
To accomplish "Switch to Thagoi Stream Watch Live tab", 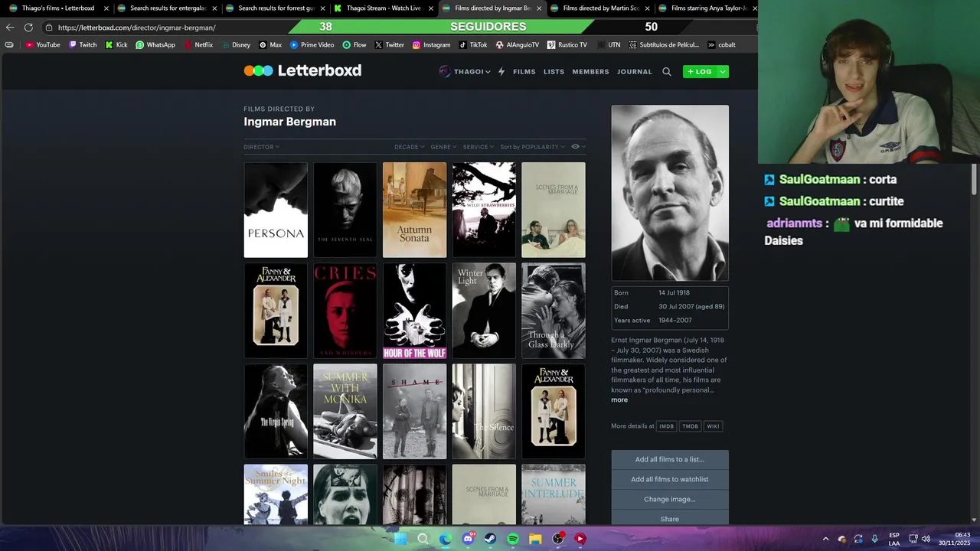I will pyautogui.click(x=383, y=8).
